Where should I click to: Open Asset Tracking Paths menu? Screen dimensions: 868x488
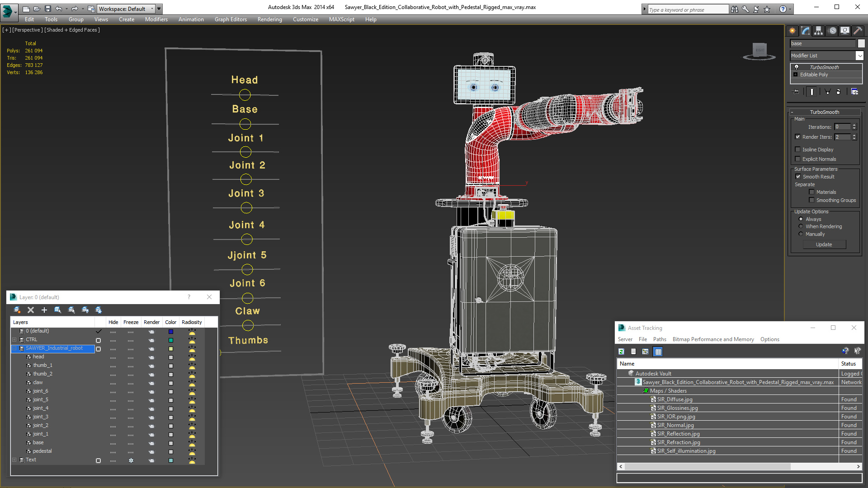pos(660,339)
